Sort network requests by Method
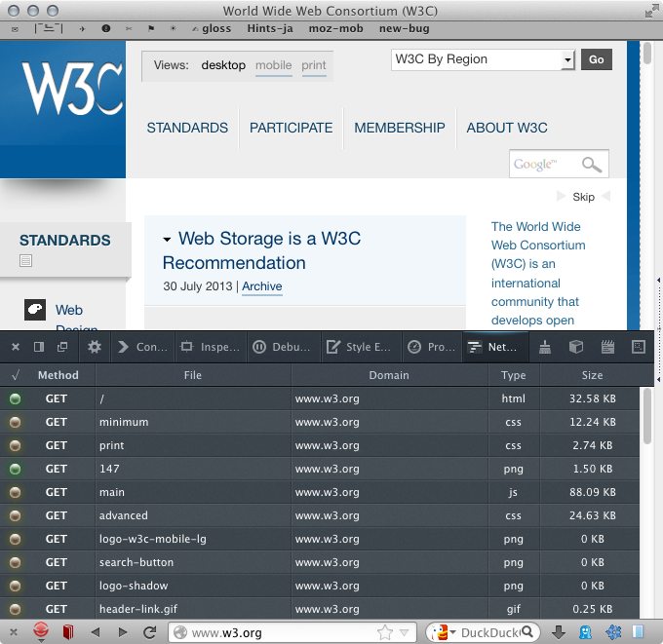Image resolution: width=663 pixels, height=644 pixels. click(x=58, y=375)
